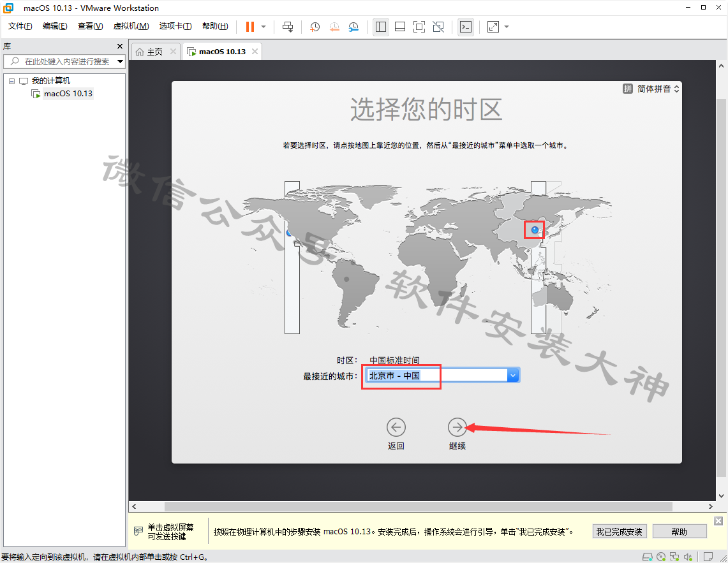Click the keyboard icon in the hint bar

(x=138, y=531)
